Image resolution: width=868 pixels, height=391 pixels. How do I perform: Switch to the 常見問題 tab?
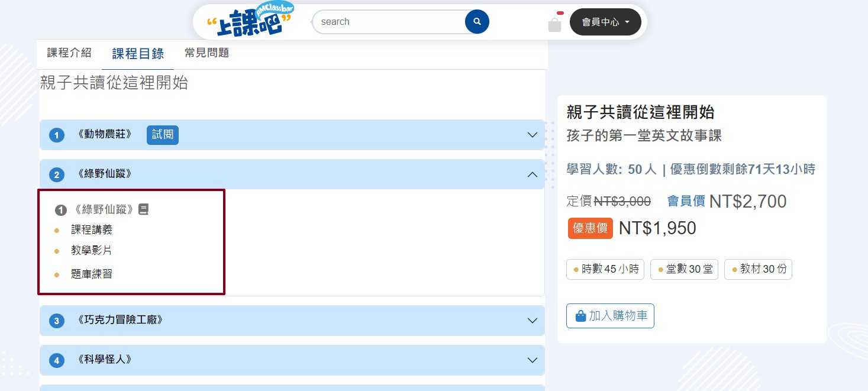[206, 53]
